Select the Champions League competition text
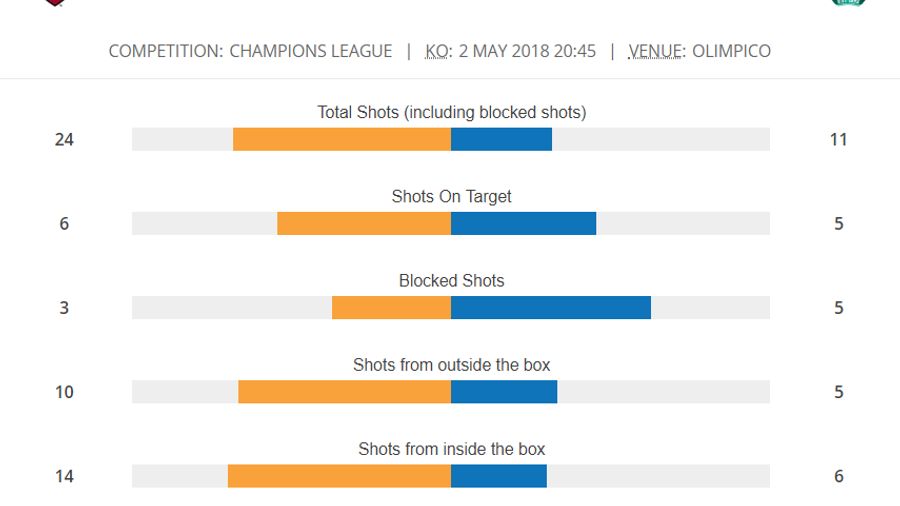 (310, 51)
